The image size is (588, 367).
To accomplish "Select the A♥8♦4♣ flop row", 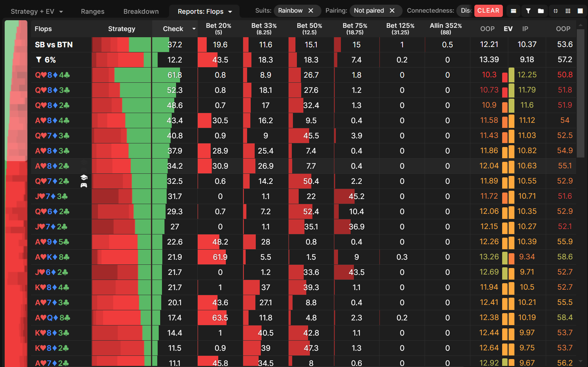I will (303, 121).
